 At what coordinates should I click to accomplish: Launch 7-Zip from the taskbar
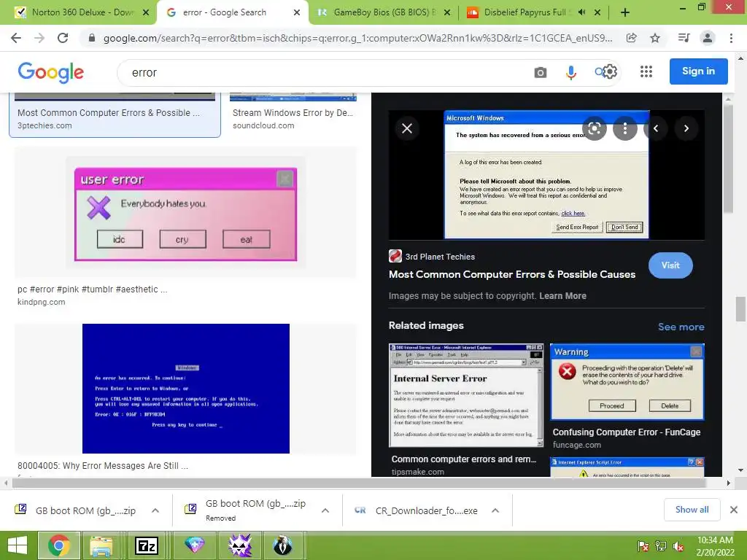(x=147, y=545)
